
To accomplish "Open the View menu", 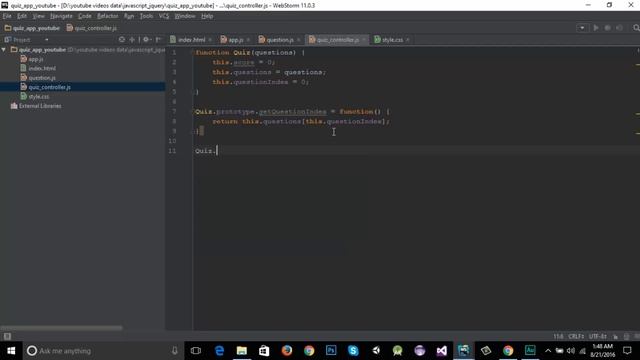I will [x=38, y=16].
